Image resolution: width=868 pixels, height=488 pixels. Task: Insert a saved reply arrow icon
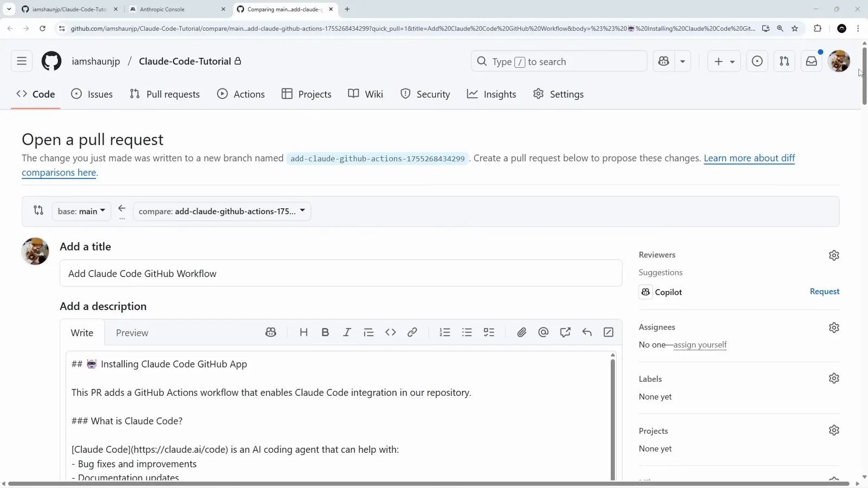[587, 332]
